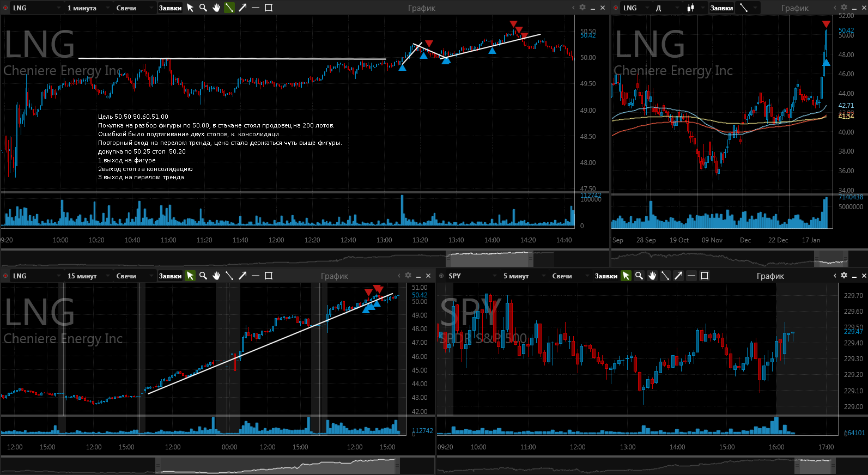868x475 pixels.
Task: Click candlestick chart-type icon in daily chart
Action: [691, 8]
